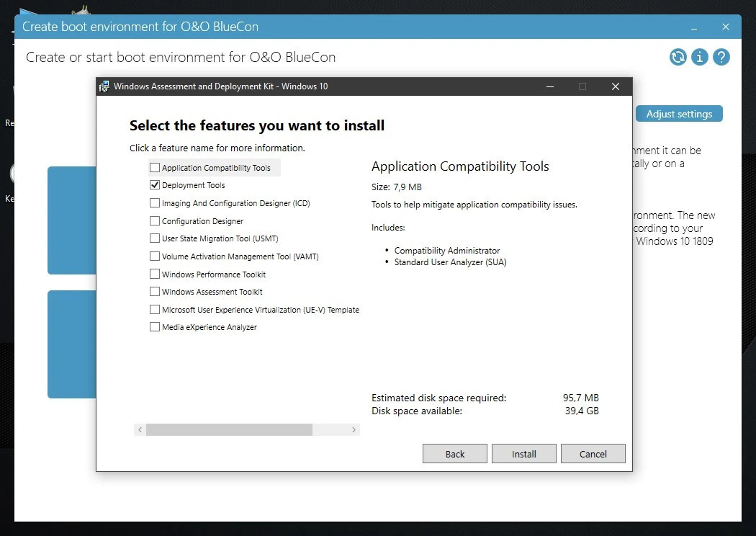Check Volume Activation Management Tool (VAMT)
756x536 pixels.
click(x=155, y=256)
